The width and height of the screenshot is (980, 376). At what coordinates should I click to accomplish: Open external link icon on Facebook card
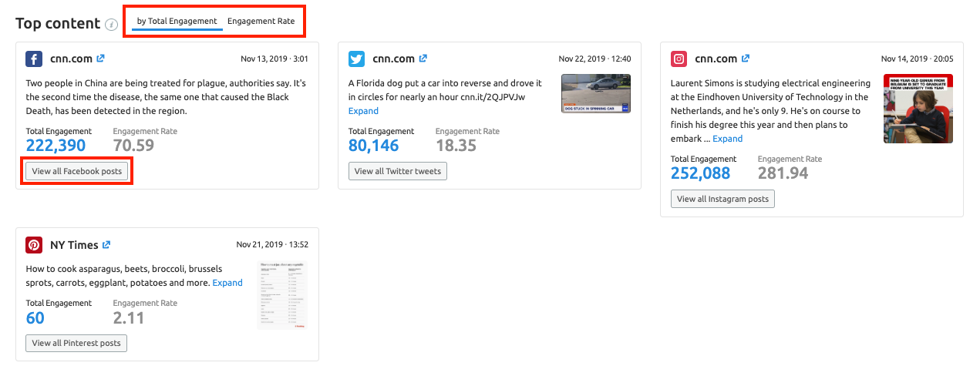tap(100, 59)
